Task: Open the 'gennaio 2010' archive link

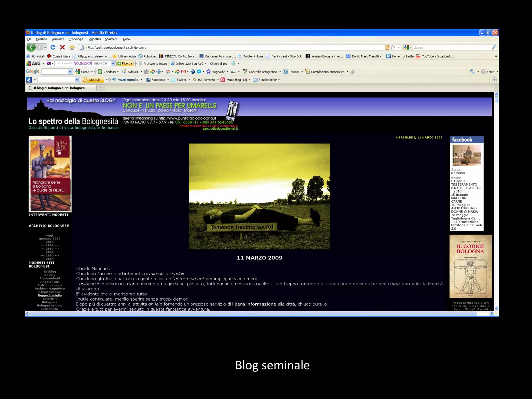Action: 50,238
